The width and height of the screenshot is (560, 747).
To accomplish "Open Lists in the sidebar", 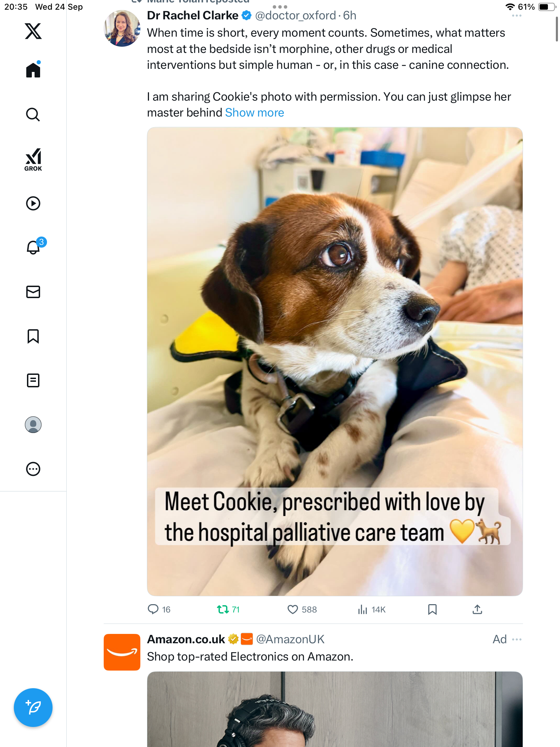I will pyautogui.click(x=33, y=380).
